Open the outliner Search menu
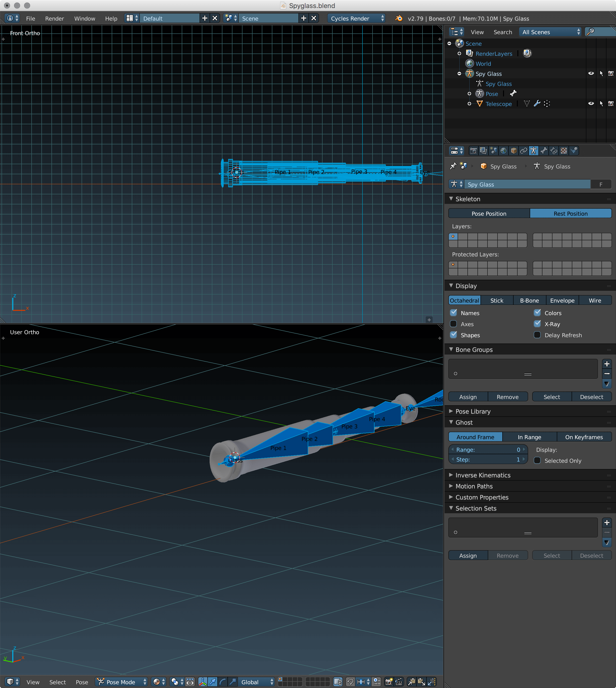 [x=503, y=32]
